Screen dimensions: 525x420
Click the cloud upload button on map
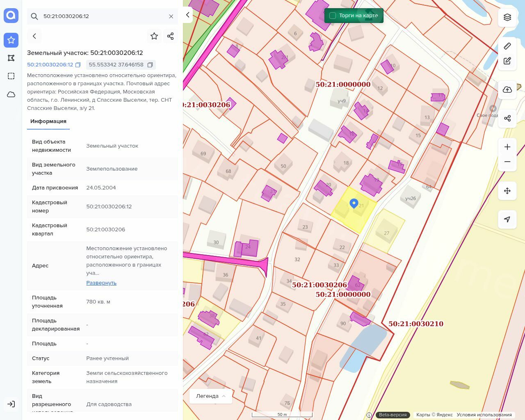[507, 90]
